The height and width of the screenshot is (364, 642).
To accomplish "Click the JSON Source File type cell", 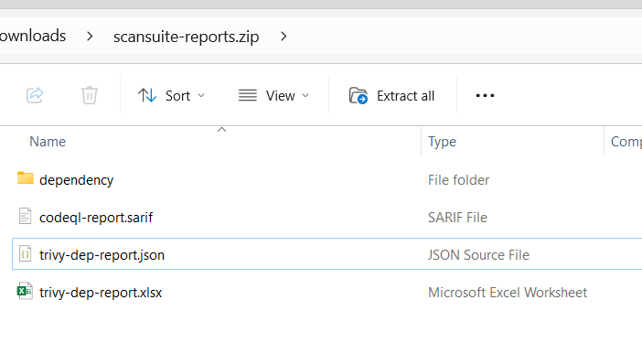I will point(478,255).
